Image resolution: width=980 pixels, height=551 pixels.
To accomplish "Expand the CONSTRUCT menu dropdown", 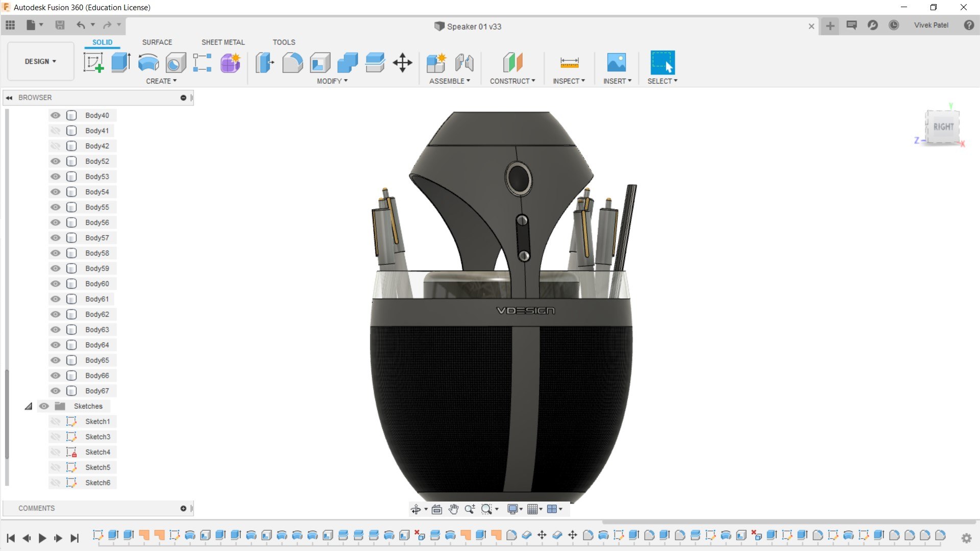I will click(512, 81).
